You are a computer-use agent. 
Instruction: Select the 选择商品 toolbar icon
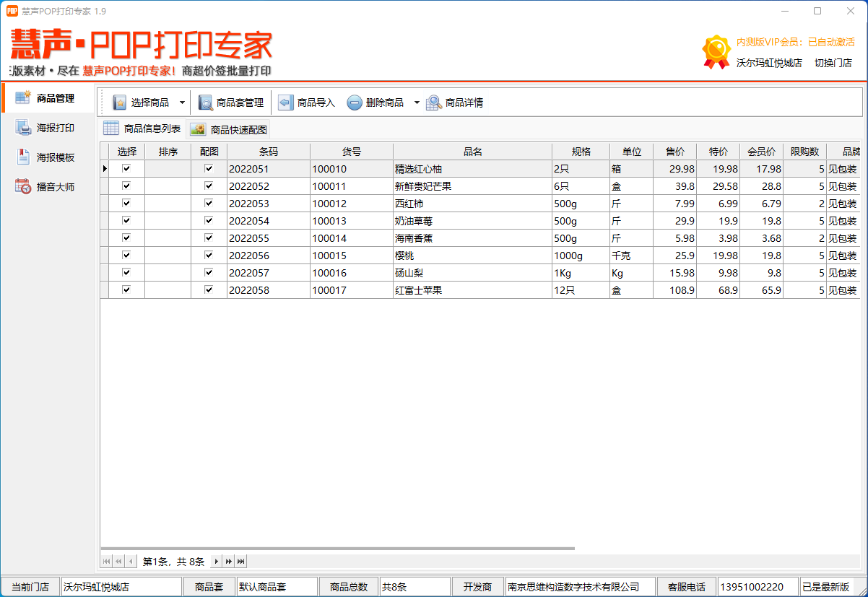[x=119, y=102]
